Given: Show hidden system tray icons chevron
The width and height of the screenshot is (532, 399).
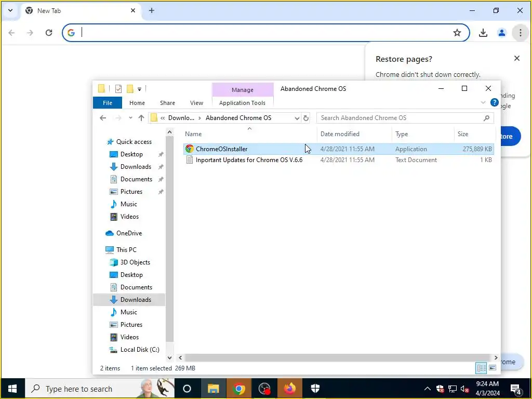Looking at the screenshot, I should coord(427,389).
